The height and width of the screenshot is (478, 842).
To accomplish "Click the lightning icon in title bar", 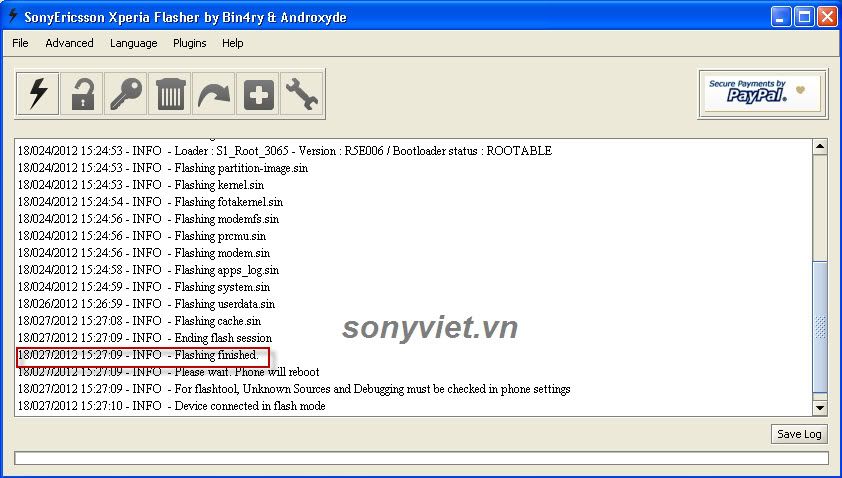I will [13, 17].
